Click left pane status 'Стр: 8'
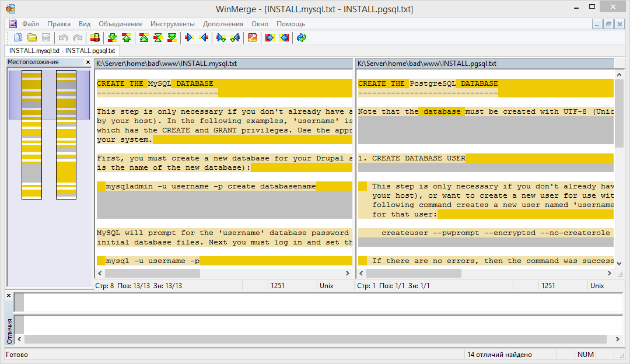 click(104, 286)
